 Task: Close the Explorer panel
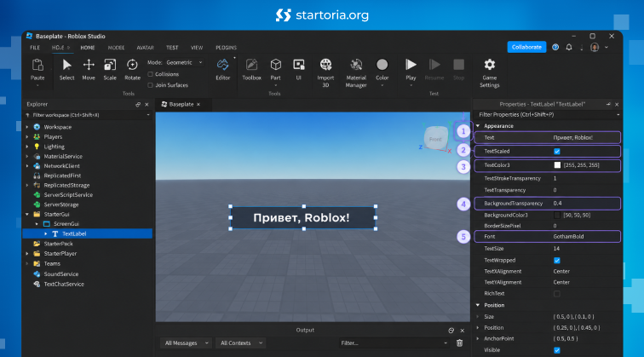tap(147, 104)
